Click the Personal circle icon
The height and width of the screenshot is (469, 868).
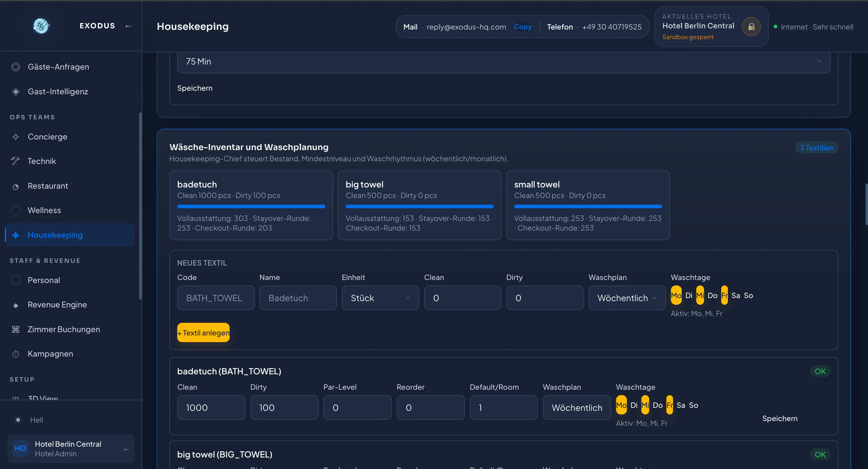coord(15,280)
